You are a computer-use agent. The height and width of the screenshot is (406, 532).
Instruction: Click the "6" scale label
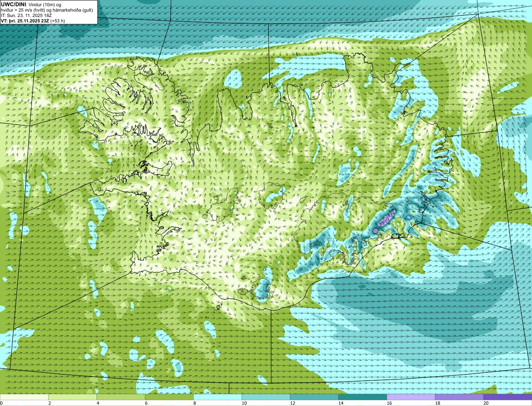click(x=146, y=403)
